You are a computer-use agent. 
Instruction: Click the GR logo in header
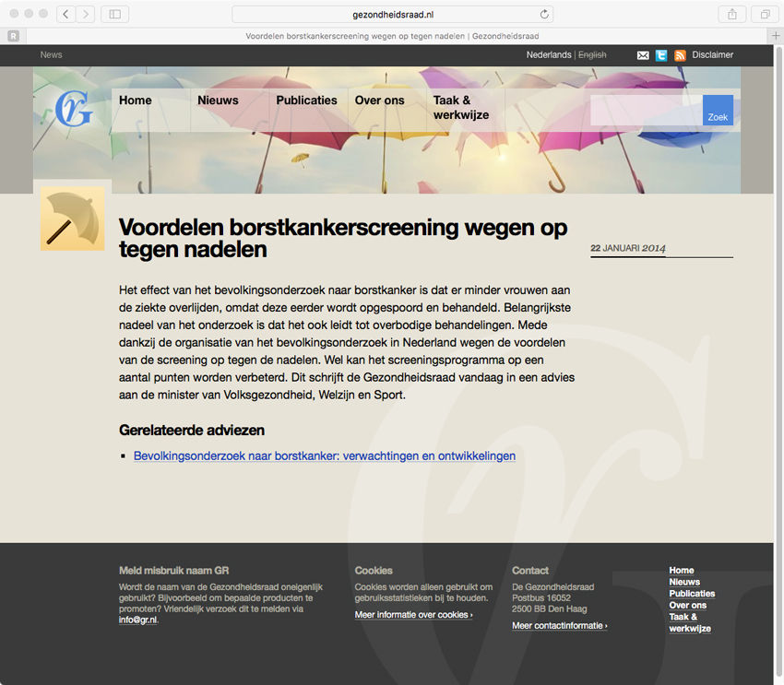73,111
